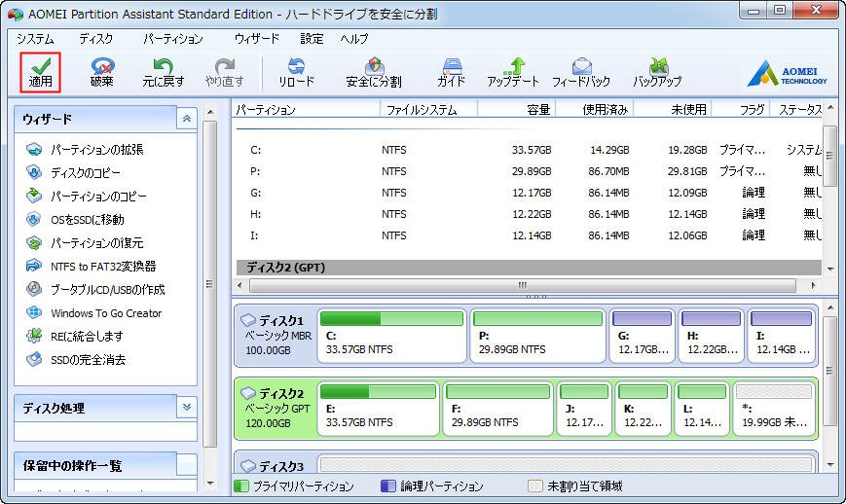Click the アップデート (Update) icon
846x504 pixels.
[512, 72]
